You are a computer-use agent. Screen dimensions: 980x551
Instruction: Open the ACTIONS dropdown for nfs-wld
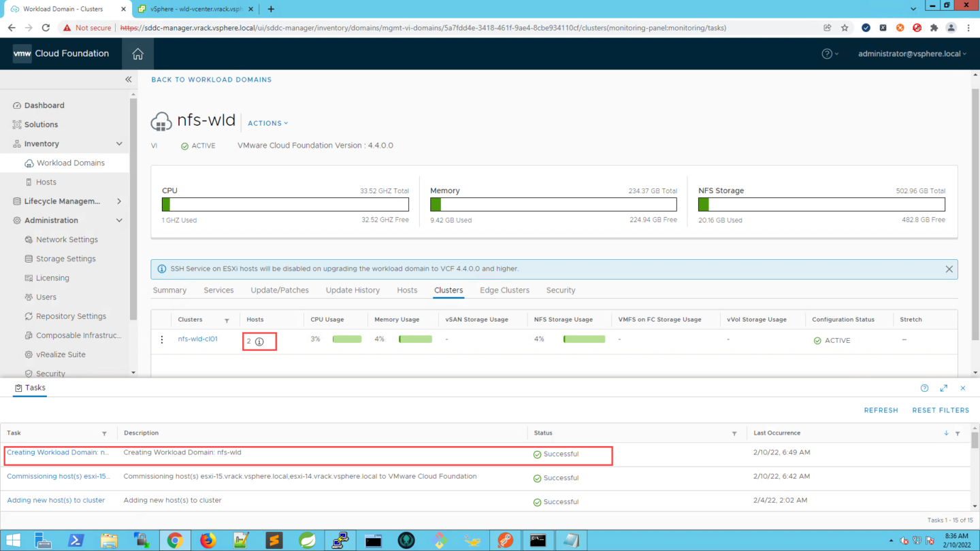click(267, 123)
